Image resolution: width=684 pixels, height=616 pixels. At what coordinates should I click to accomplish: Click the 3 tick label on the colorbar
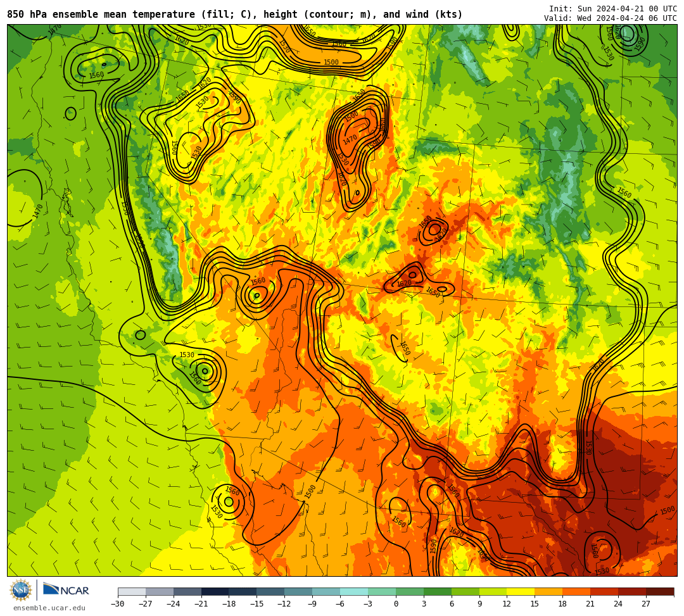point(424,604)
